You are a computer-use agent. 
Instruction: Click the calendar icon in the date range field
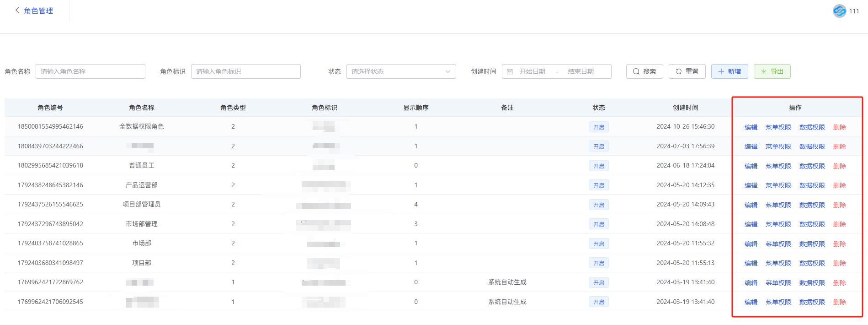click(510, 71)
